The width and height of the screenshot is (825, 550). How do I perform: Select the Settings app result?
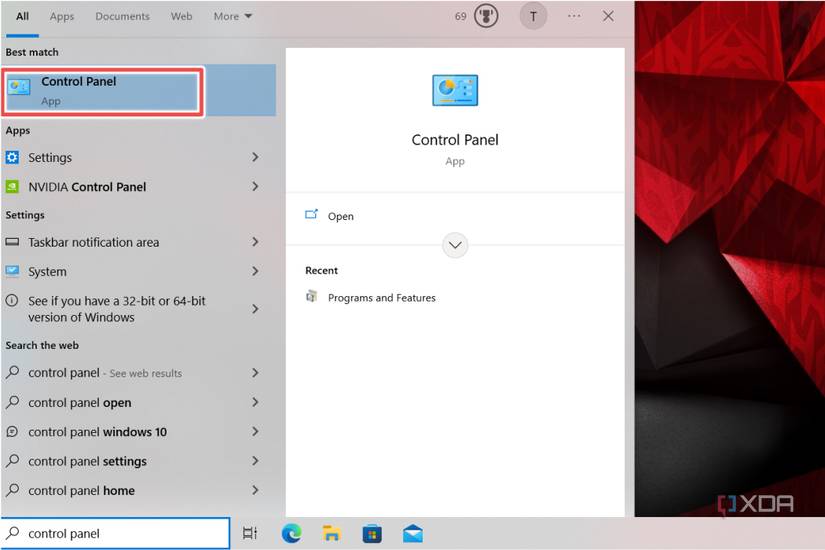[138, 157]
